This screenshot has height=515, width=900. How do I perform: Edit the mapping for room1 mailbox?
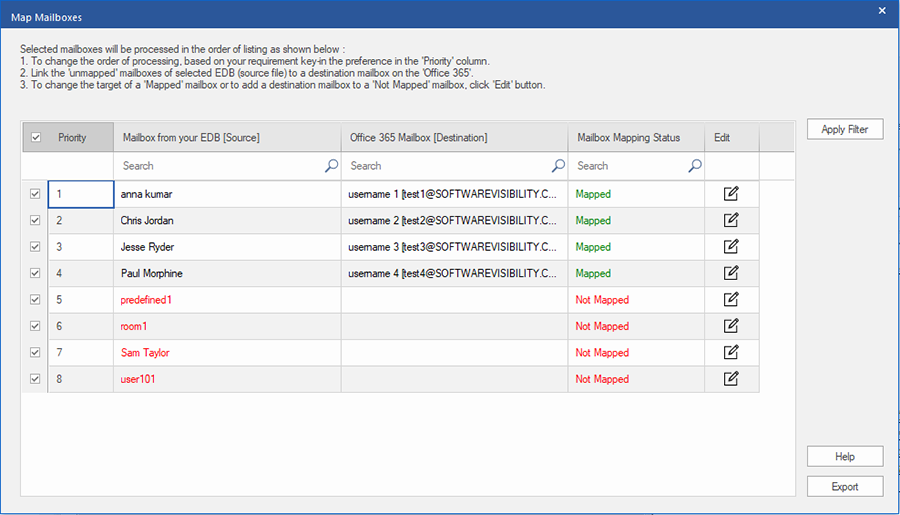click(731, 326)
